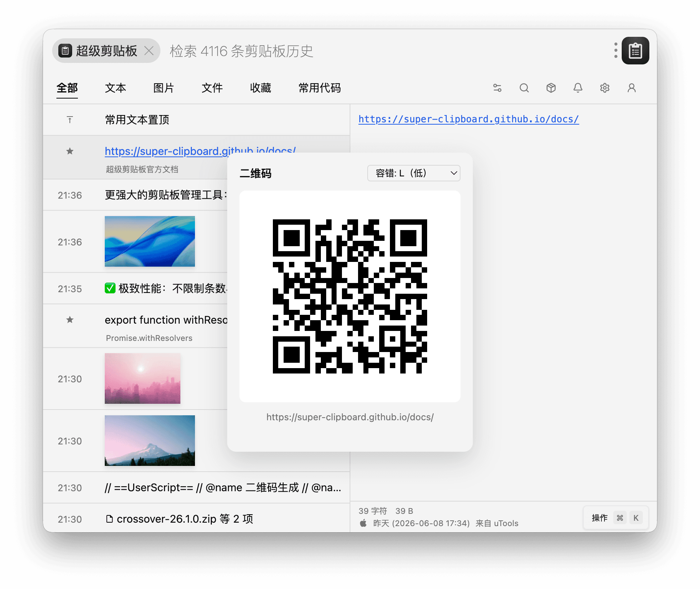Open the 操作 ⌘K actions menu
This screenshot has width=700, height=589.
pos(616,518)
